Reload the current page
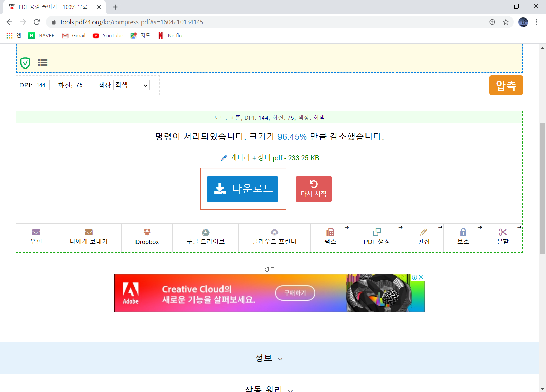 point(37,22)
